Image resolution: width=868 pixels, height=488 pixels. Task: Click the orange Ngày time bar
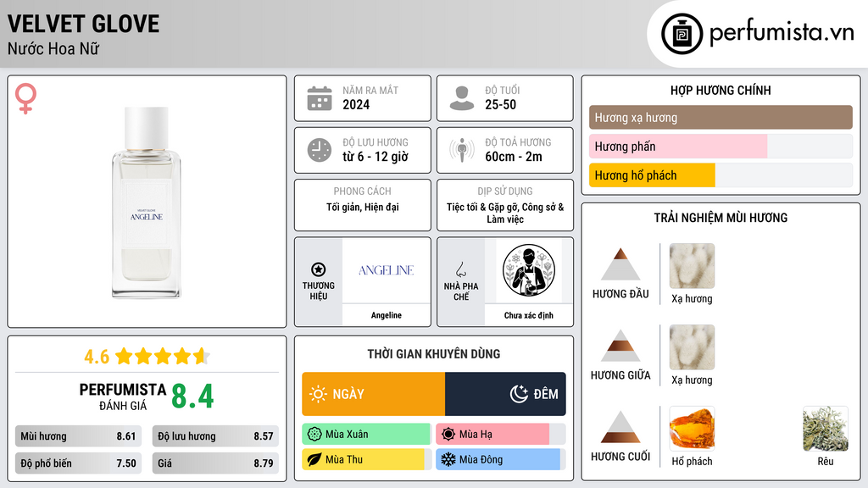tap(374, 394)
